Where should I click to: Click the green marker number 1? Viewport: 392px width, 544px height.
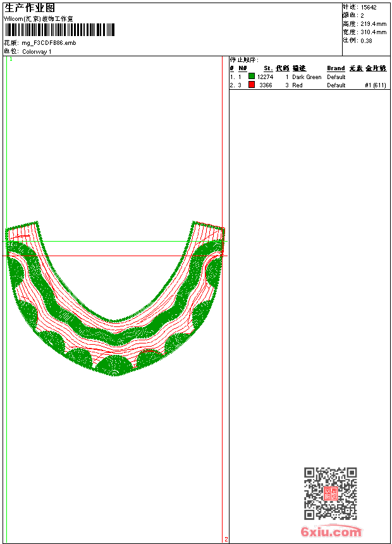(11, 59)
